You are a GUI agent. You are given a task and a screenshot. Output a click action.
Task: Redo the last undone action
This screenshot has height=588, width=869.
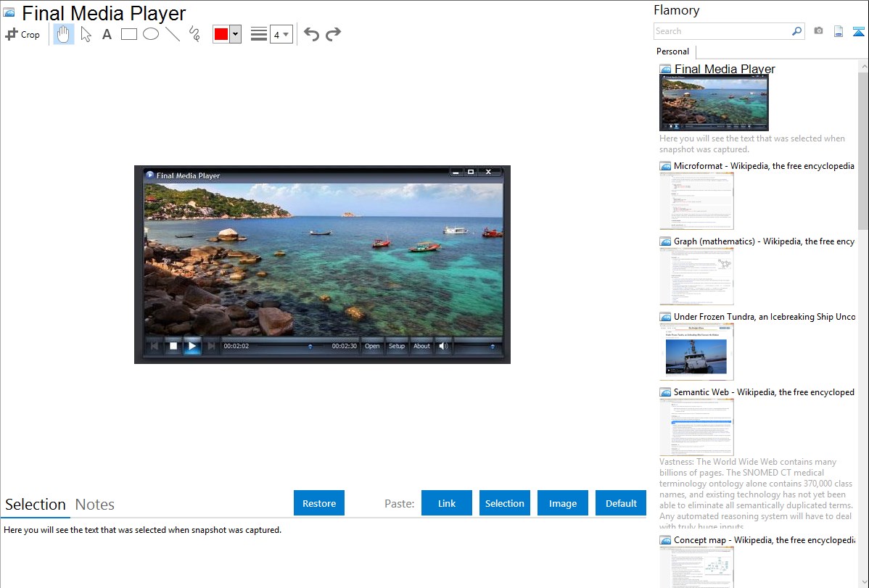click(x=333, y=34)
